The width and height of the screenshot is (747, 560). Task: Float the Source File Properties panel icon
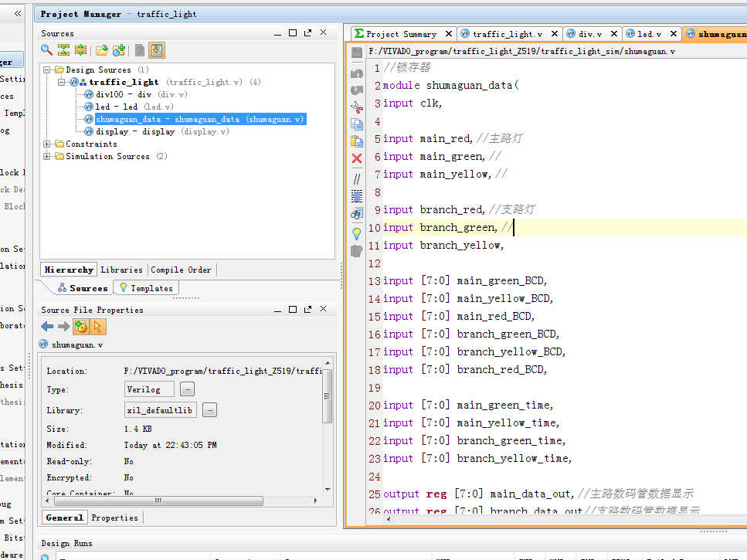click(307, 309)
